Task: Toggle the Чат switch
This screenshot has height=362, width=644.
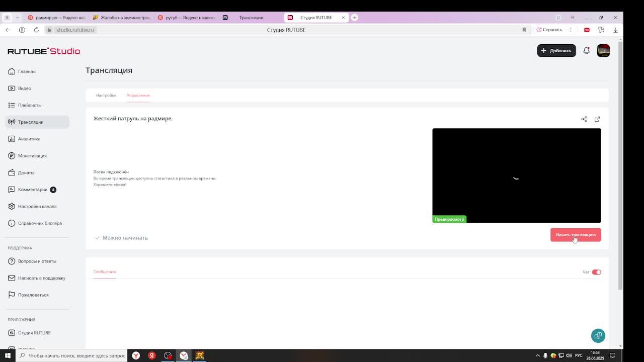Action: (596, 272)
